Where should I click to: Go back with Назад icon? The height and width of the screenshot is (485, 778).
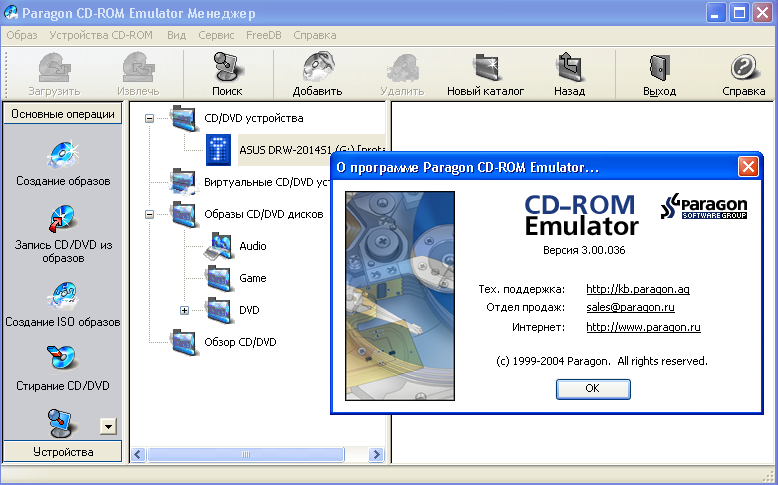[x=570, y=68]
